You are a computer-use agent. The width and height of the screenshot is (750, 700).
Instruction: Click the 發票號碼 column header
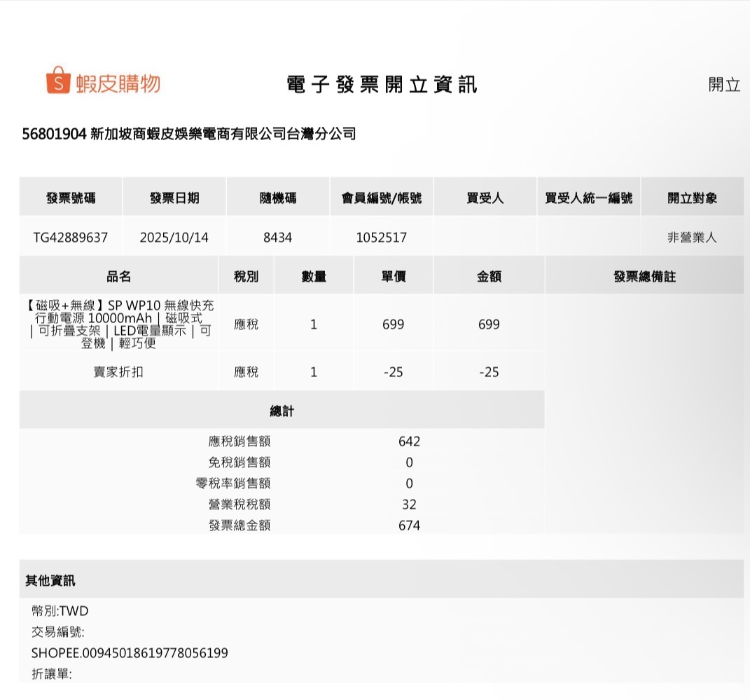(x=71, y=198)
